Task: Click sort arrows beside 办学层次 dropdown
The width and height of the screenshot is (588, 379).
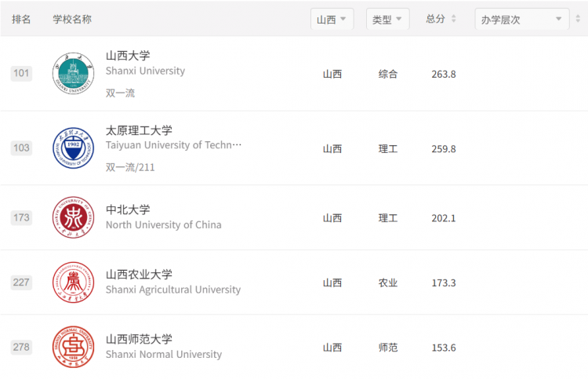Action: click(578, 18)
